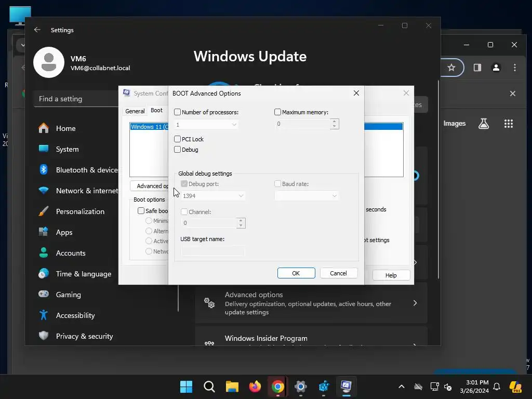532x399 pixels.
Task: Toggle the Channel checkbox
Action: (184, 212)
